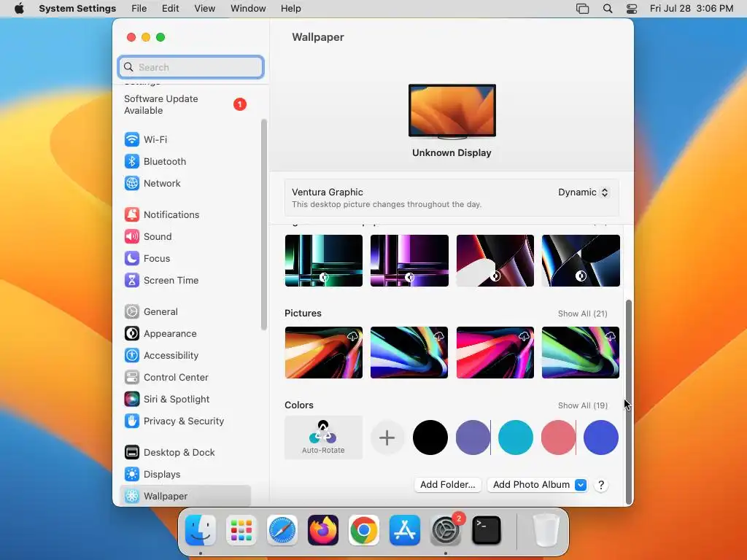Viewport: 747px width, 560px height.
Task: Select teal-green dark abstract wallpaper
Action: click(324, 260)
